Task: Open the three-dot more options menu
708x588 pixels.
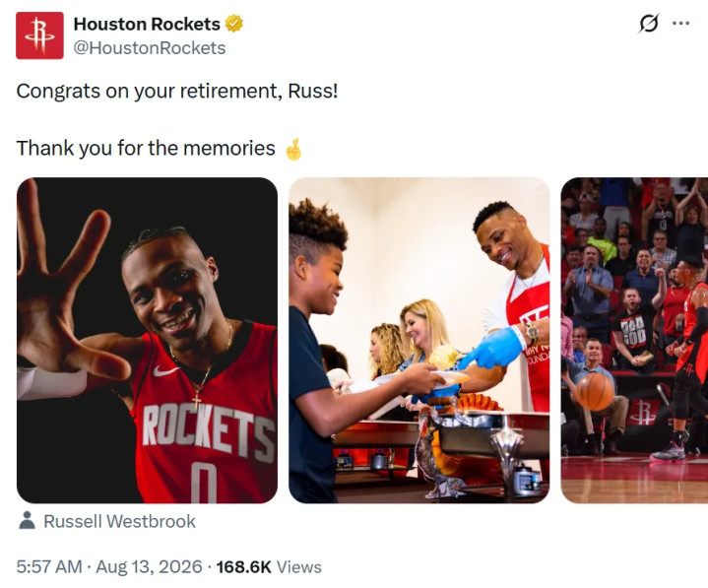Action: point(680,23)
